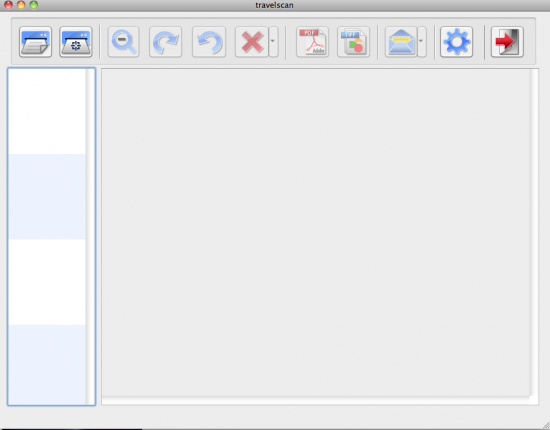
Task: Click the preview area horizontal scrollbar
Action: (x=316, y=401)
